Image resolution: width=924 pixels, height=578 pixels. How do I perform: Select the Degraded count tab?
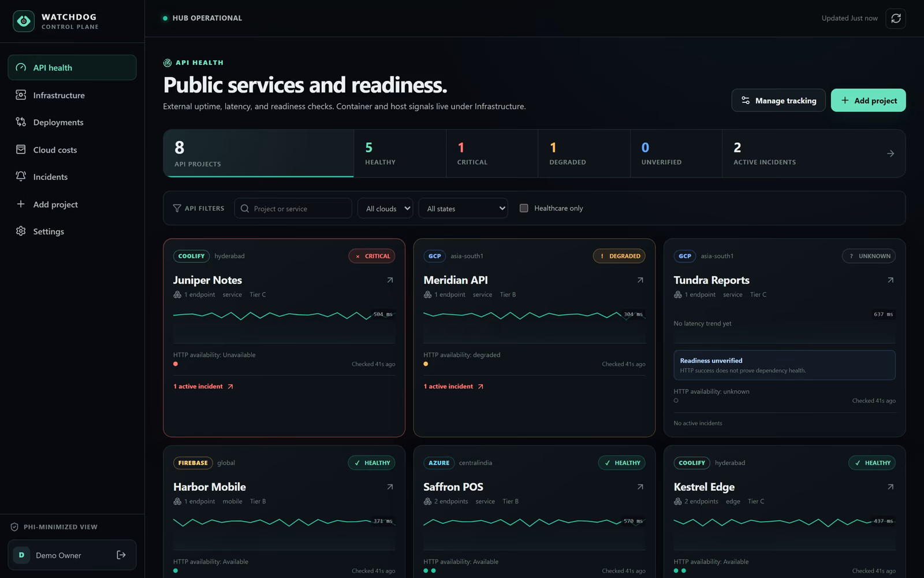(x=584, y=153)
